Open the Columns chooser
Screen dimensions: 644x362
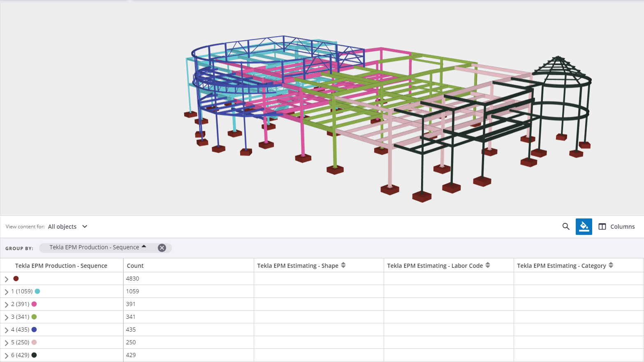[616, 227]
